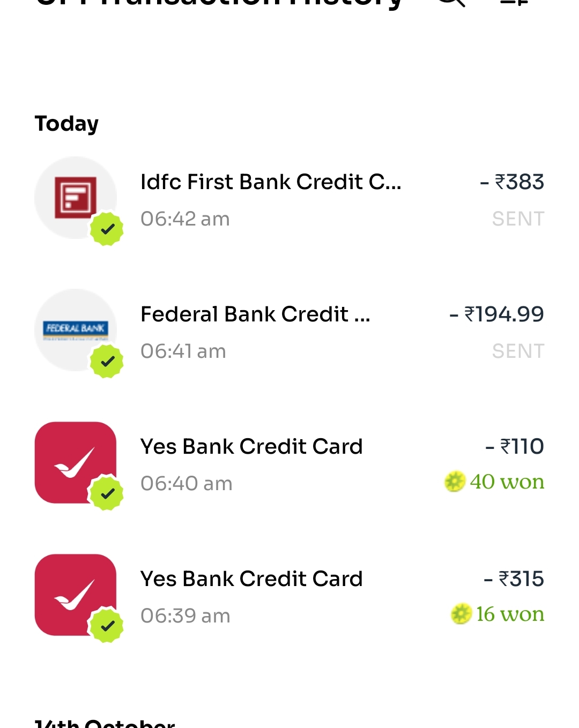Image resolution: width=579 pixels, height=728 pixels.
Task: Tap green verified badge on IDFC logo
Action: [107, 229]
